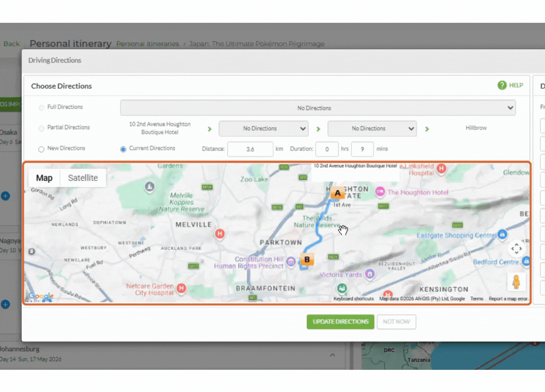Click the Duration hours input field

pos(327,149)
